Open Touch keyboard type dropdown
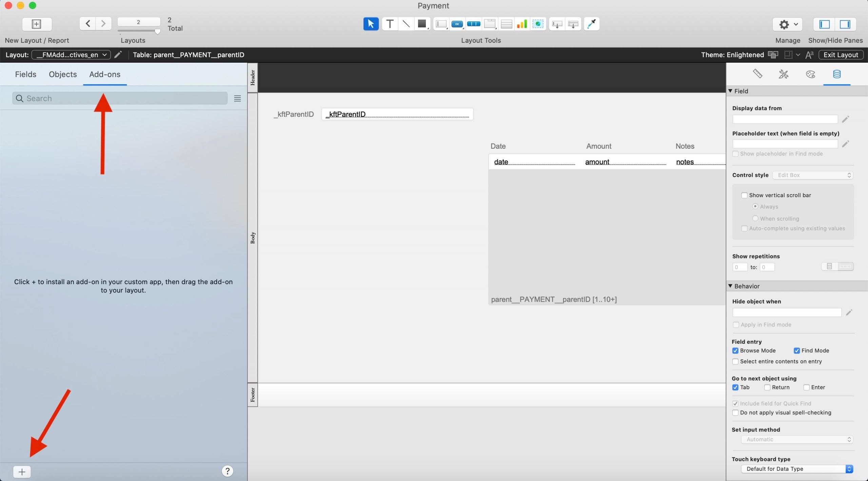Screen dimensions: 868x481 [797, 469]
